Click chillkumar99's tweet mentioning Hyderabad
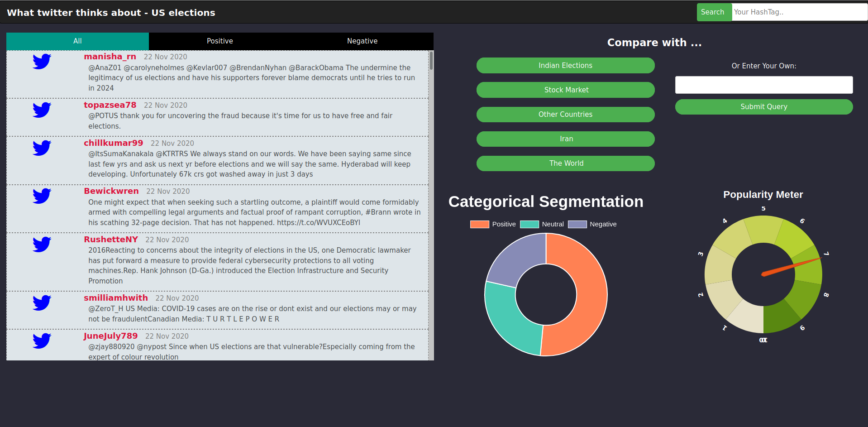Screen dimensions: 868x427 pos(250,164)
